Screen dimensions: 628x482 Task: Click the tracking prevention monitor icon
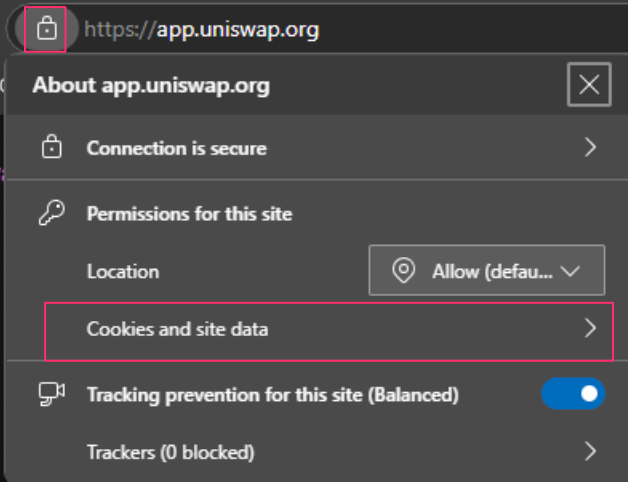[x=51, y=395]
